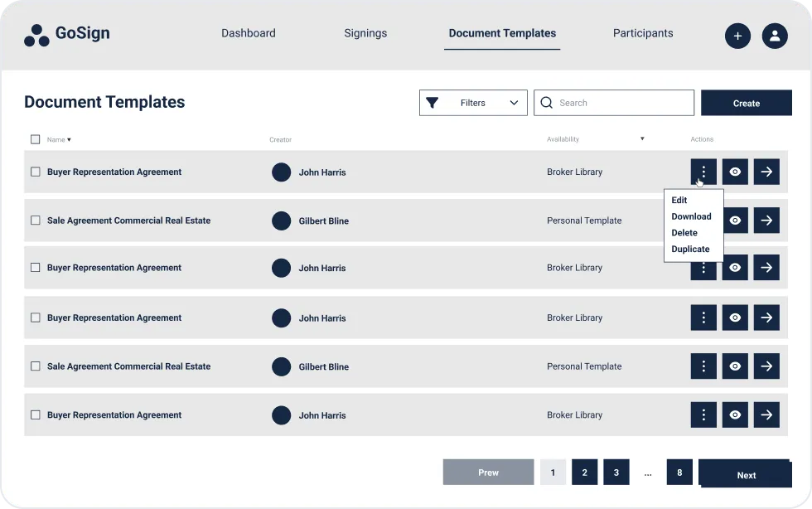Click the plus add button in header

[737, 36]
